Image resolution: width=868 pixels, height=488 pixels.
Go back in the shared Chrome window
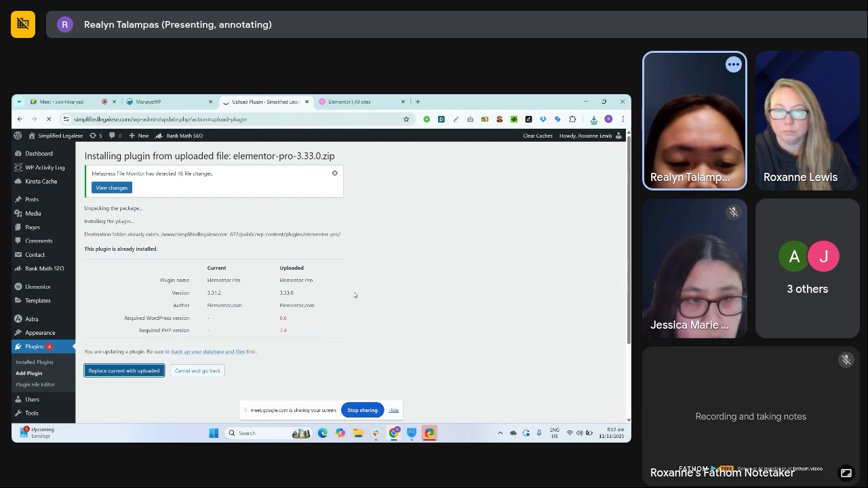tap(20, 119)
